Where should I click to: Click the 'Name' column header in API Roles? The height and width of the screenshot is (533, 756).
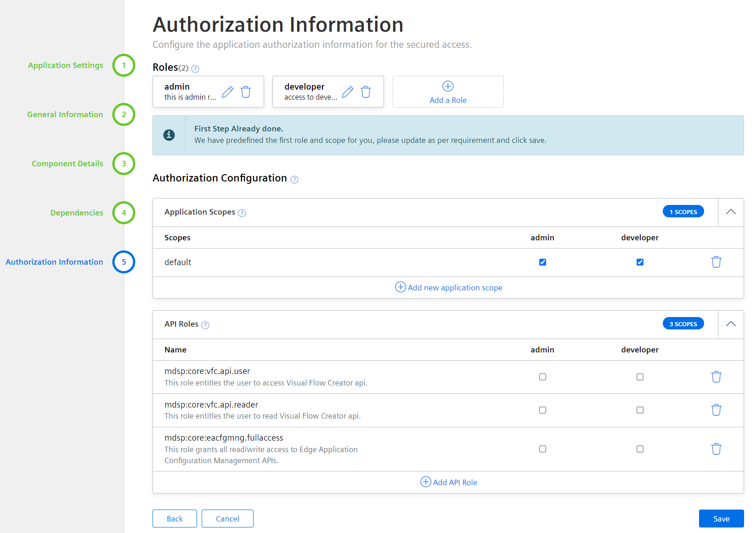pos(175,350)
